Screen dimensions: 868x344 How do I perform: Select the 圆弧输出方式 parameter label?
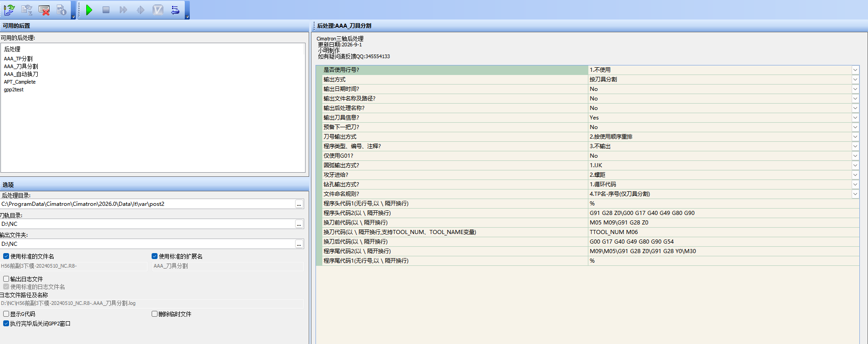tap(341, 165)
